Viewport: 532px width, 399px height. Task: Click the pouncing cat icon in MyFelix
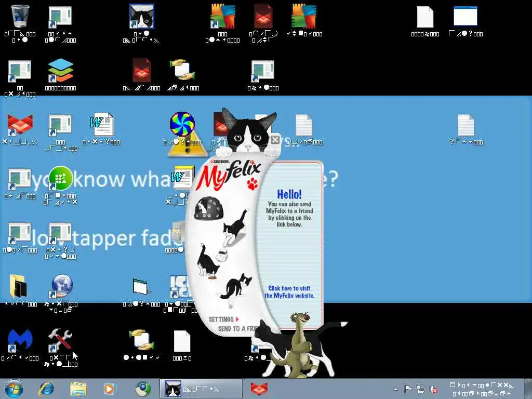(235, 228)
